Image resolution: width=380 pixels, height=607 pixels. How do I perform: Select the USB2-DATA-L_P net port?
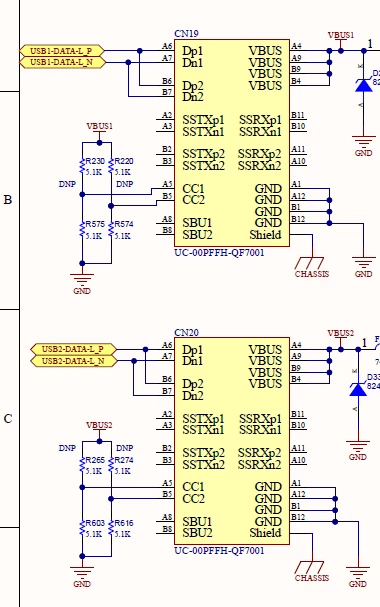pyautogui.click(x=73, y=349)
